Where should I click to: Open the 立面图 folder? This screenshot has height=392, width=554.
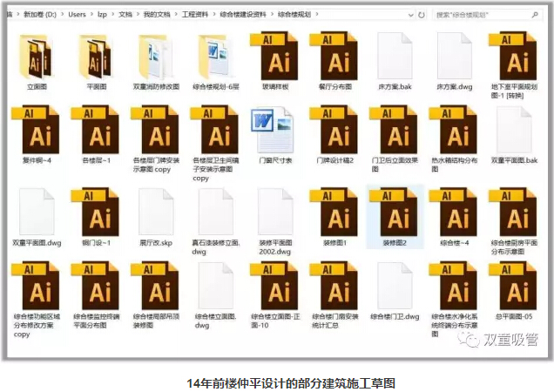(x=37, y=57)
